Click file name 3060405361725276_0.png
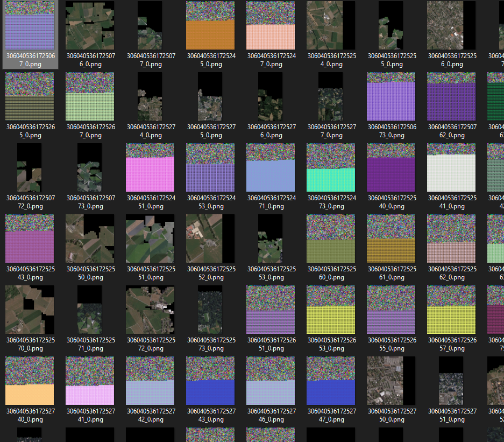The height and width of the screenshot is (442, 504). 272,131
